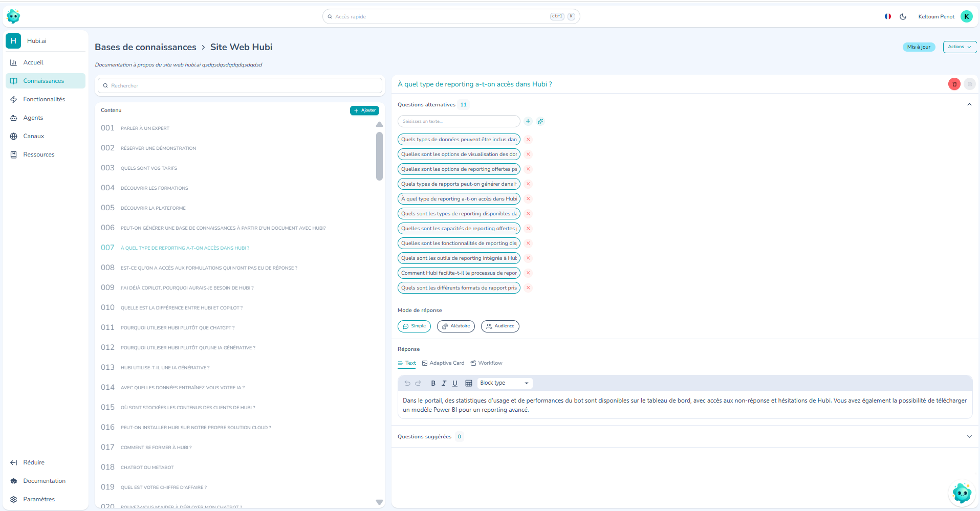Generate alternatives with AI sparkle icon

coord(540,121)
